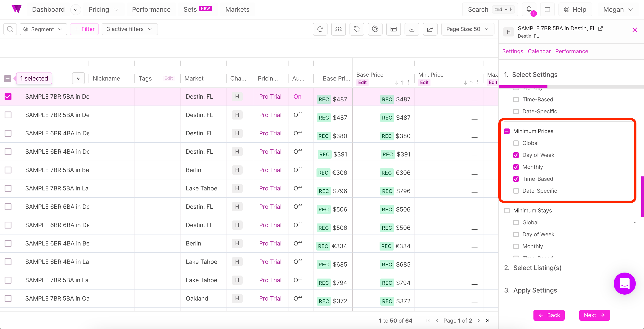This screenshot has height=329, width=644.
Task: Uncheck the first selected Destin listing row
Action: 8,97
